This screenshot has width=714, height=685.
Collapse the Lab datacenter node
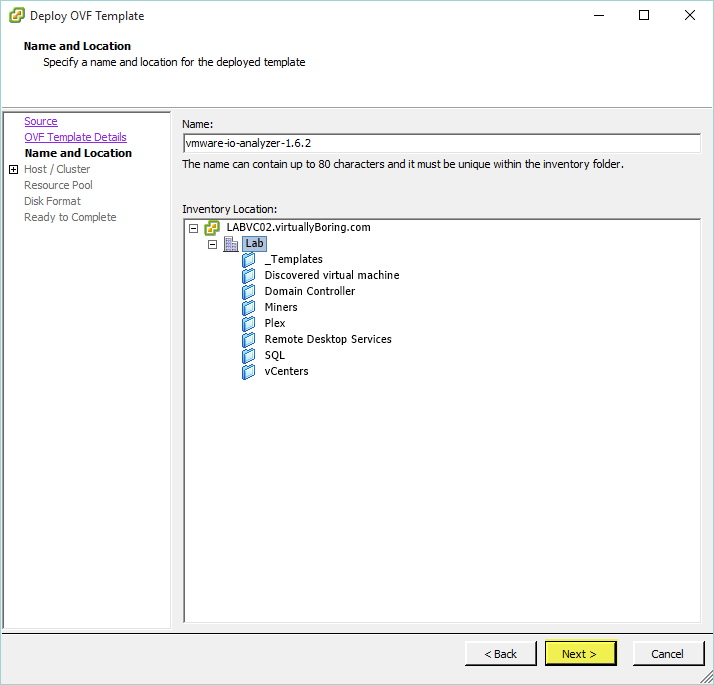[212, 245]
